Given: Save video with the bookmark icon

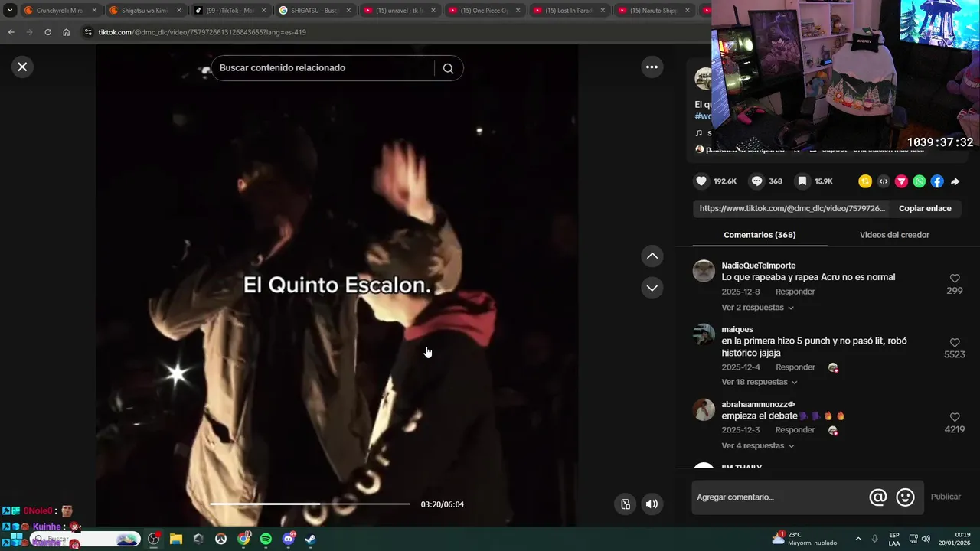Looking at the screenshot, I should pos(802,181).
